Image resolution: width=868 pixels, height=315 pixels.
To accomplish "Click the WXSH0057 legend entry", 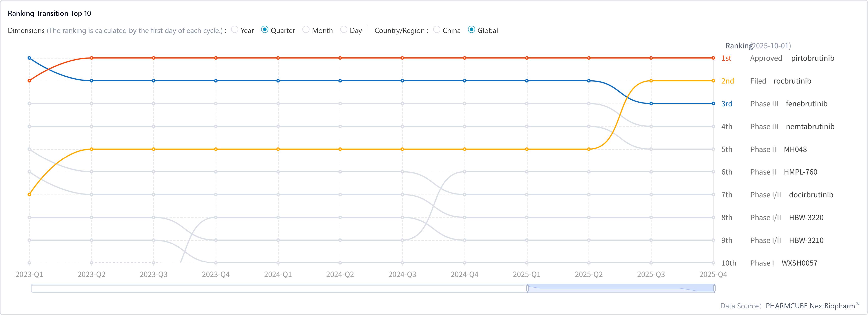I will [799, 263].
